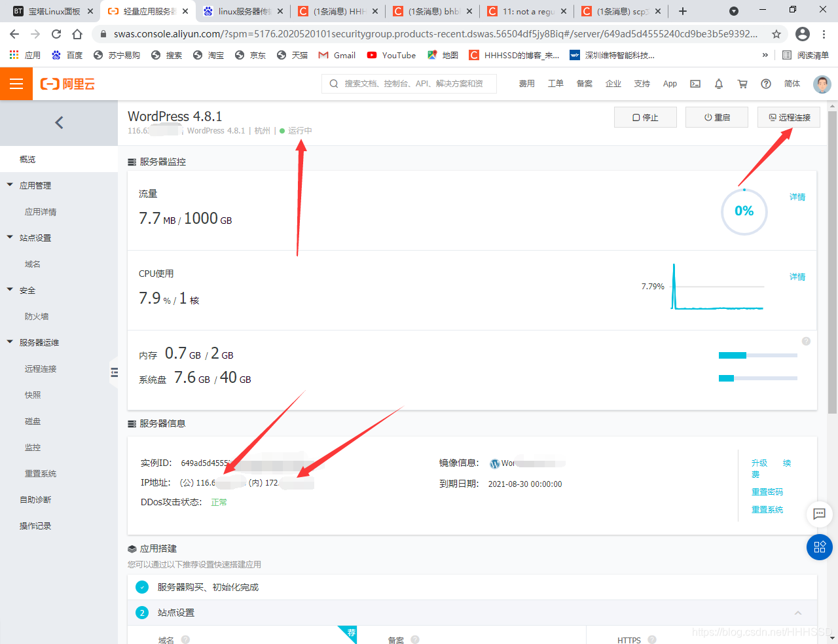Open 应用详情 in sidebar

[41, 211]
